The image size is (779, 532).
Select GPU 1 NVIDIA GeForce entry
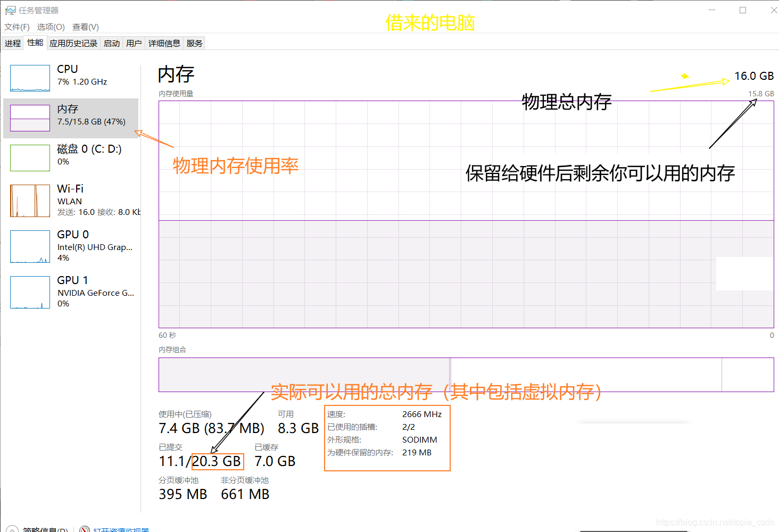71,292
